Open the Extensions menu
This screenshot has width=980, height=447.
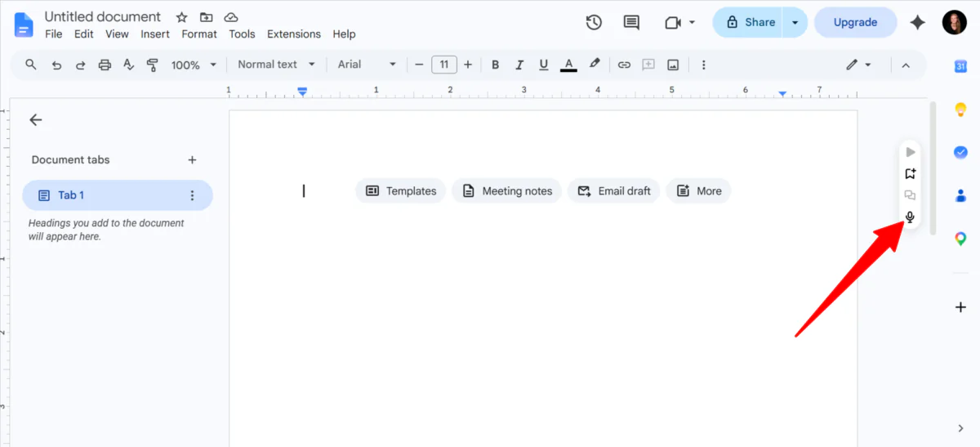(294, 34)
